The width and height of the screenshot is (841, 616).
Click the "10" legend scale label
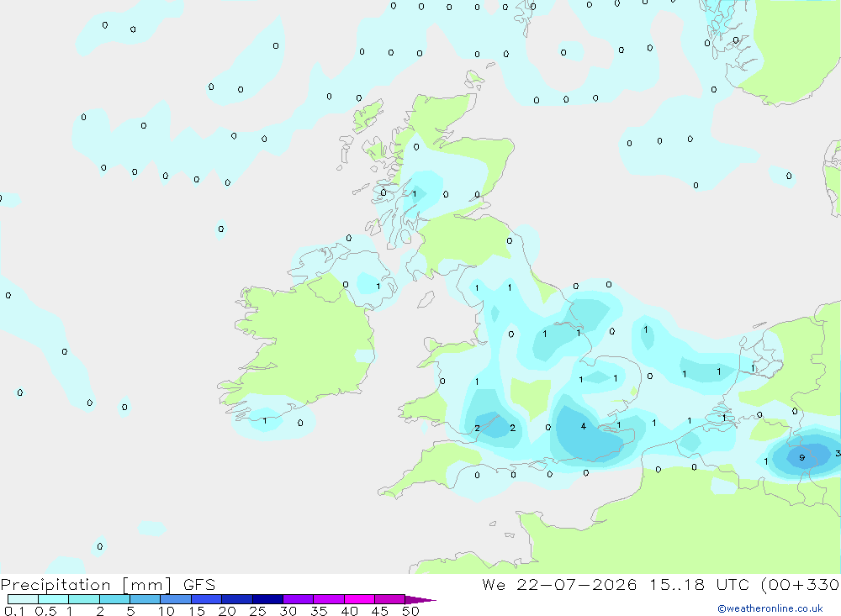tap(167, 611)
